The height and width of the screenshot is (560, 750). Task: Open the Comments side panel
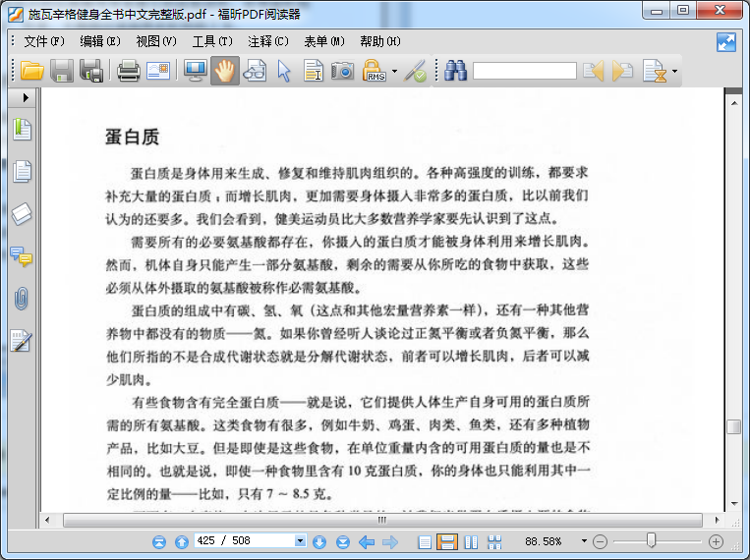pos(22,256)
